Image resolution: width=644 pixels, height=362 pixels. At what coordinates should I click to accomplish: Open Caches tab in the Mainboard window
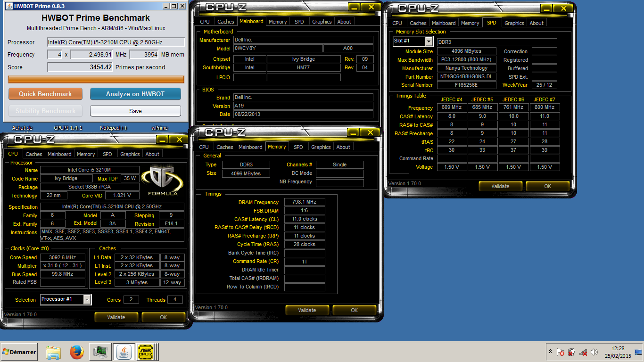tap(226, 22)
